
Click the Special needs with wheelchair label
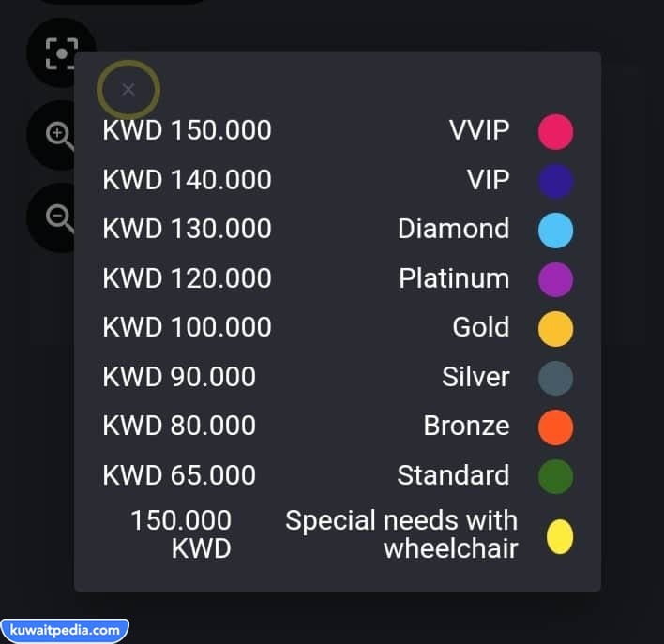click(x=401, y=534)
